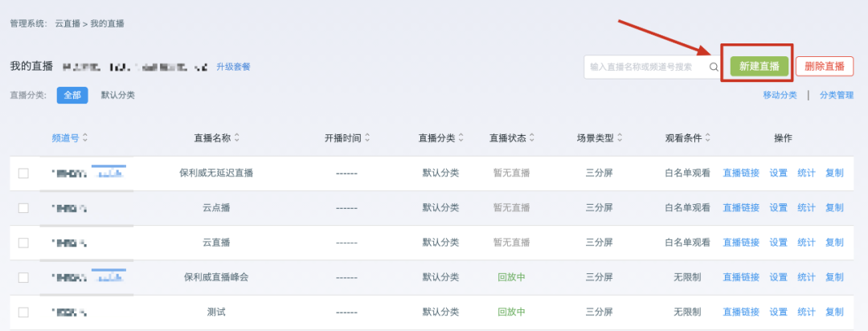Sort by 直播状态 column arrows
Screen dimensions: 868x331
(533, 138)
